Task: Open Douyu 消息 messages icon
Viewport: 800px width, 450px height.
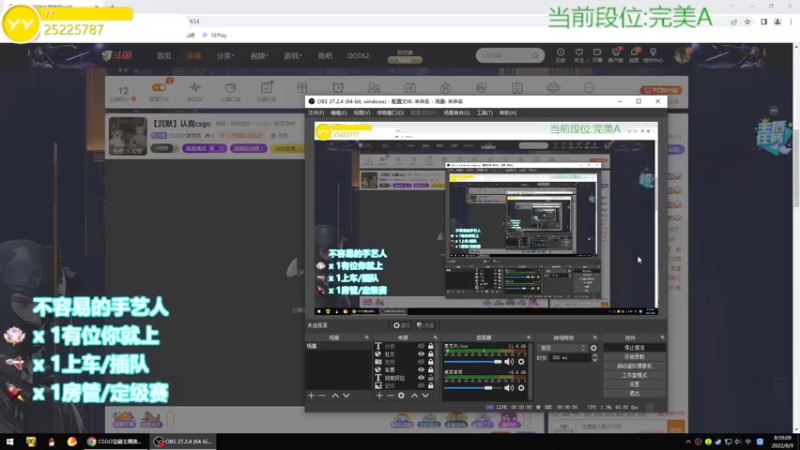Action: [634, 55]
